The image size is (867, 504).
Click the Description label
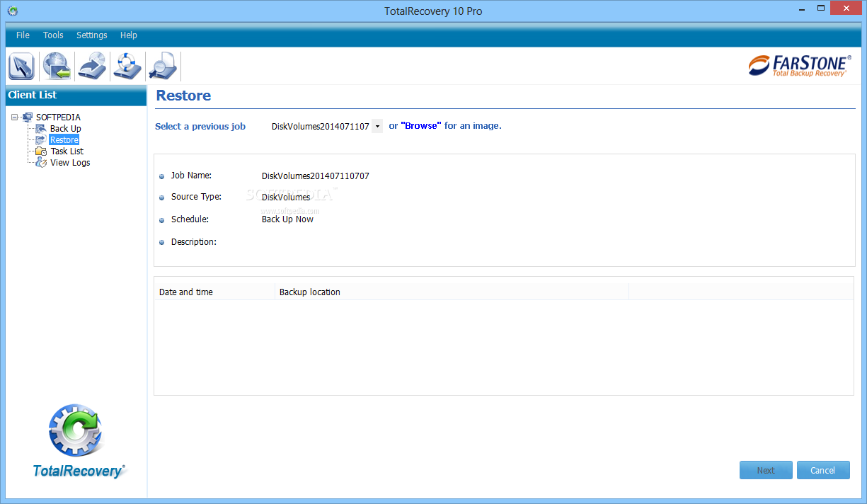[x=194, y=242]
